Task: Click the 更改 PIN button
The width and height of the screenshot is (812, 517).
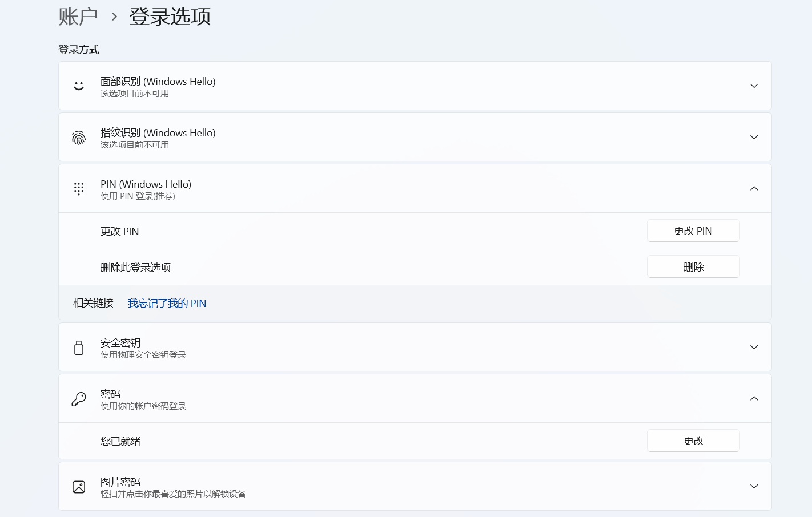Action: pyautogui.click(x=693, y=231)
